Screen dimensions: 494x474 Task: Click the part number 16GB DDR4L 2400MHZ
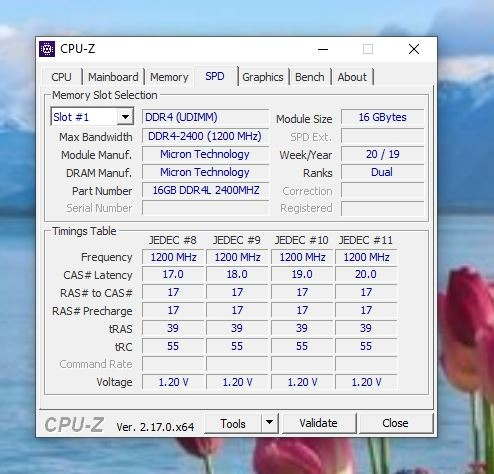pyautogui.click(x=205, y=190)
